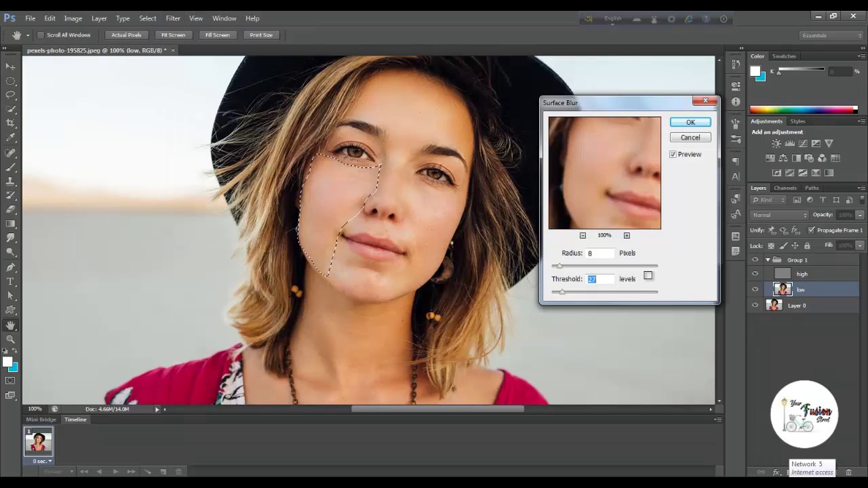This screenshot has height=488, width=868.
Task: Switch to the Channels tab
Action: click(x=785, y=188)
